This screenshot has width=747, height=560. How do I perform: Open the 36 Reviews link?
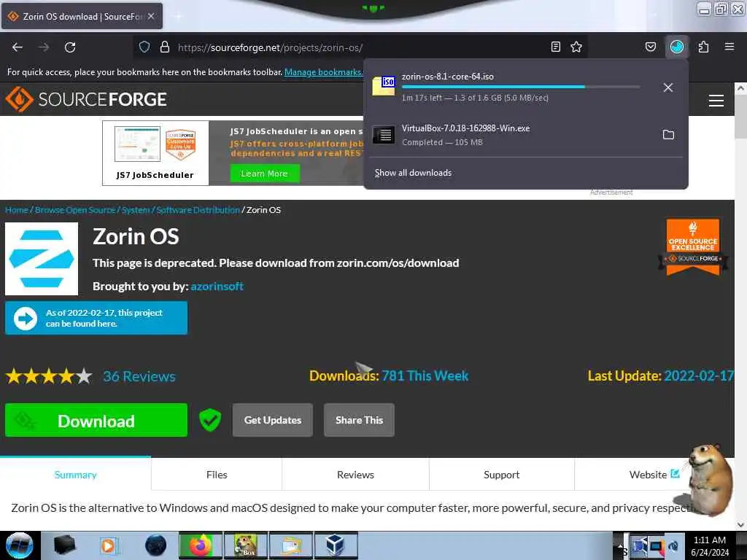139,376
